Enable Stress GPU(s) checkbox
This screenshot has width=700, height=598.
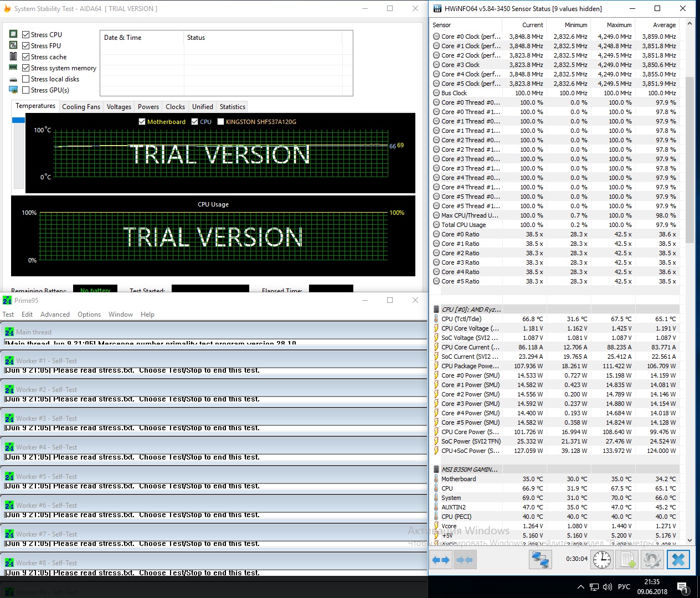coord(25,90)
